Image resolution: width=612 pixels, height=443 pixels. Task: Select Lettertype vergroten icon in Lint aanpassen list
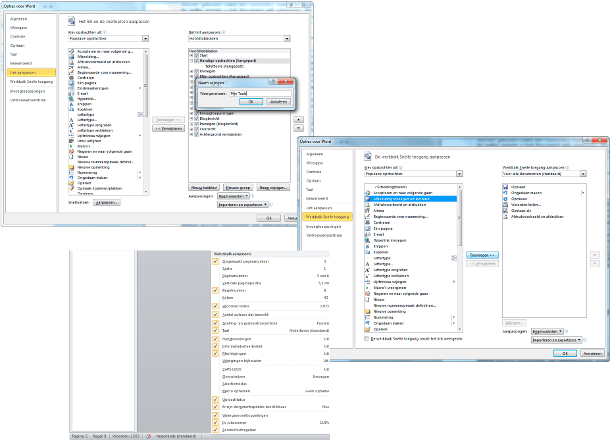71,125
